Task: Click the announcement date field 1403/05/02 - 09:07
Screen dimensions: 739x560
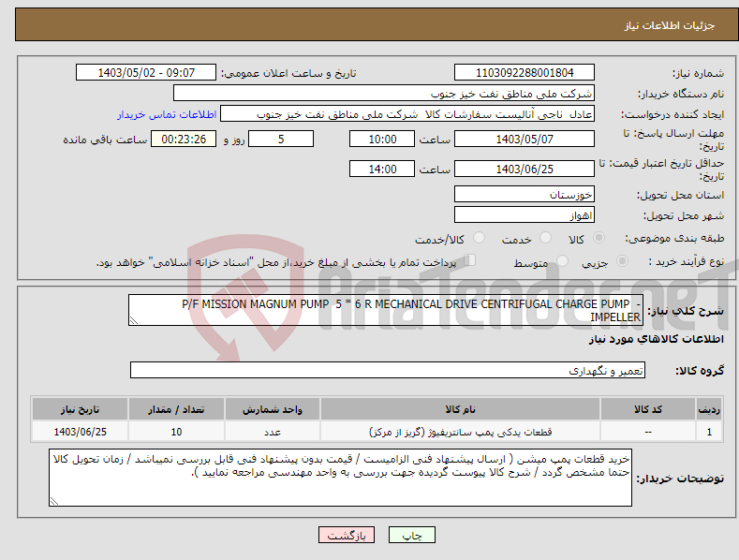Action: (146, 73)
